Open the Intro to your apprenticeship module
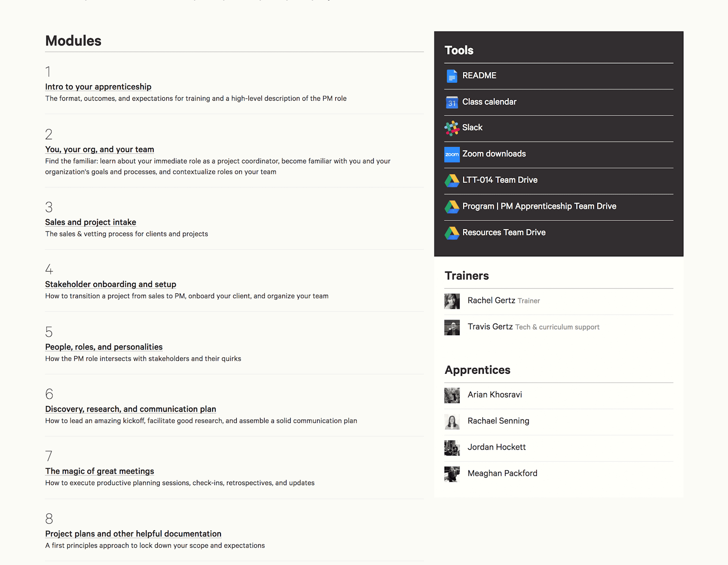This screenshot has height=565, width=728. [x=98, y=87]
